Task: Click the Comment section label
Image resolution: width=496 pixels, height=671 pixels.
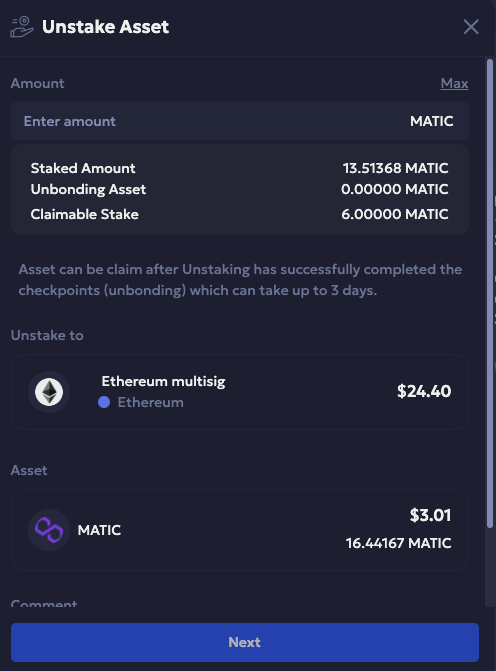Action: point(44,603)
